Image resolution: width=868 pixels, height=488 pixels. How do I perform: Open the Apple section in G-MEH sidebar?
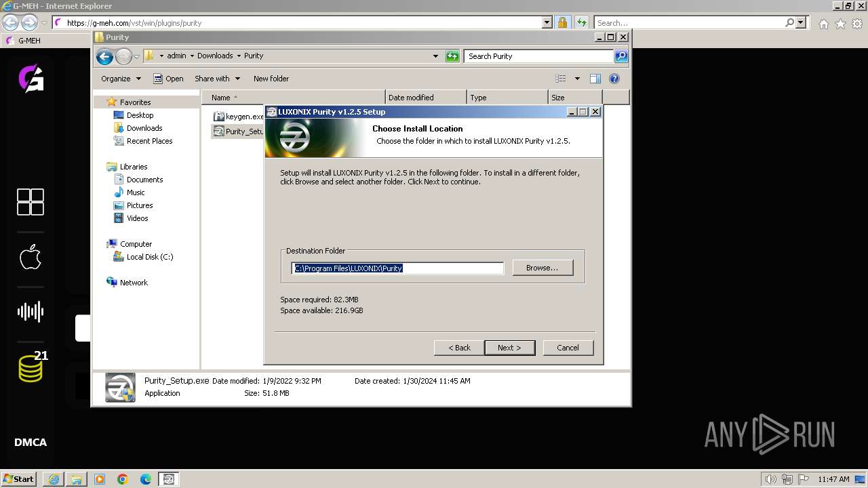coord(31,257)
